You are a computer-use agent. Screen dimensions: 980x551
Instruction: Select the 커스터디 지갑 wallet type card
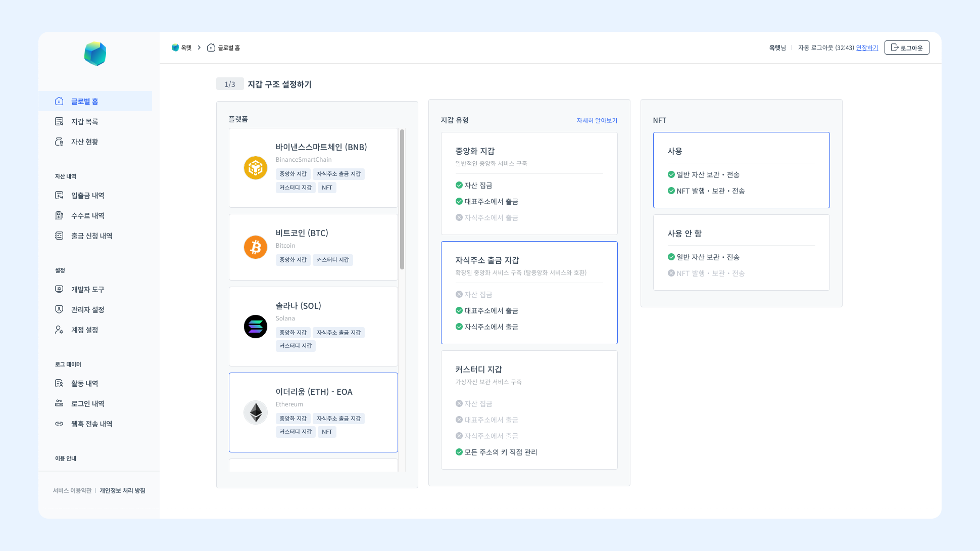[529, 410]
